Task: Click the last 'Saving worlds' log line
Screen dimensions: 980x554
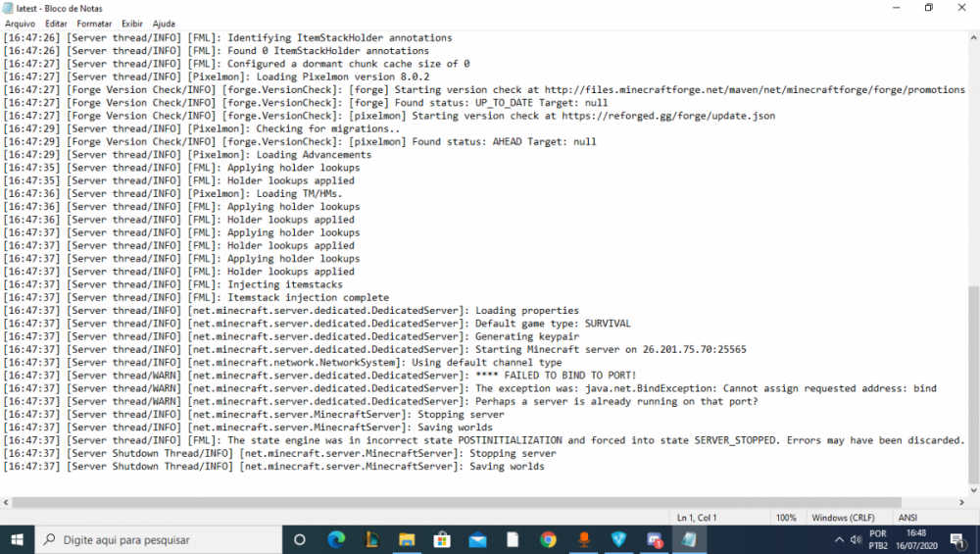Action: [507, 467]
